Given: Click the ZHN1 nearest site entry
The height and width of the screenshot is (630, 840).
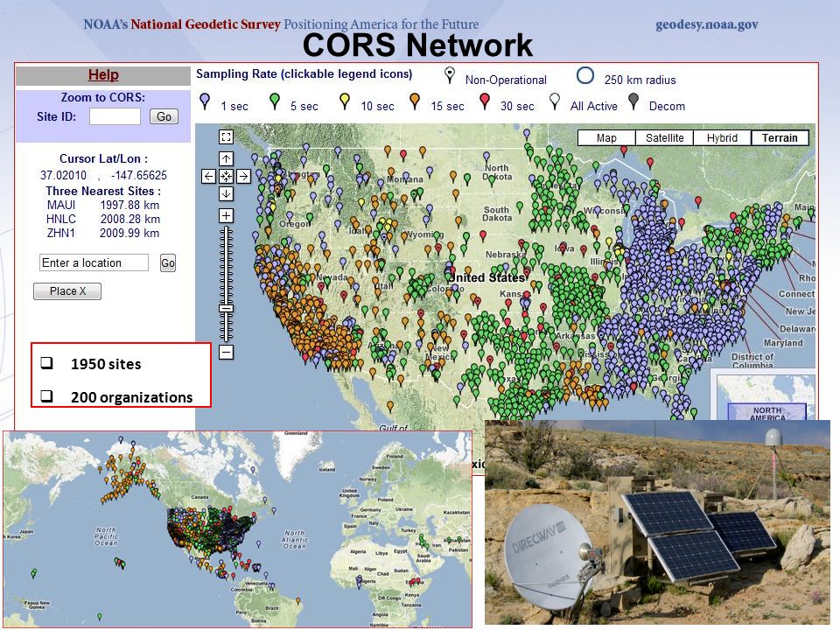Looking at the screenshot, I should pos(61,233).
